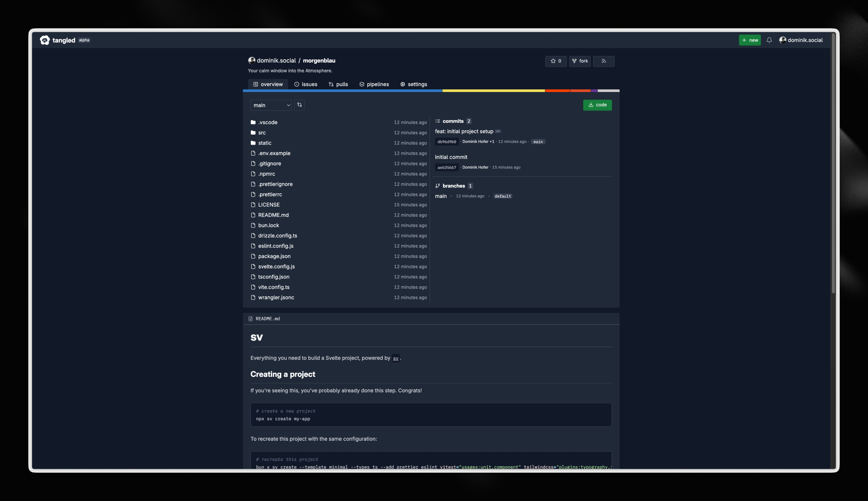
Task: Click the green new button
Action: coord(750,40)
